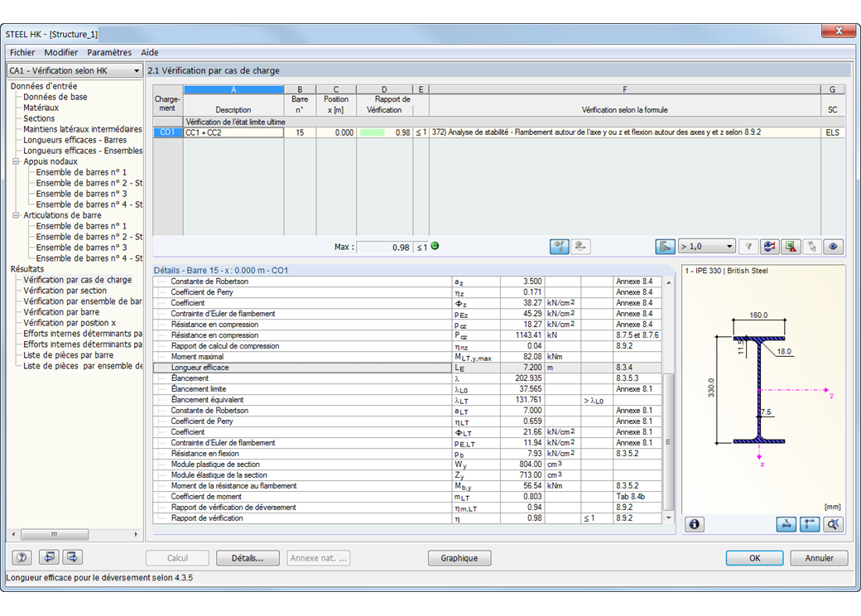Click barre n° cell showing 15
This screenshot has height=616, width=861.
click(300, 132)
